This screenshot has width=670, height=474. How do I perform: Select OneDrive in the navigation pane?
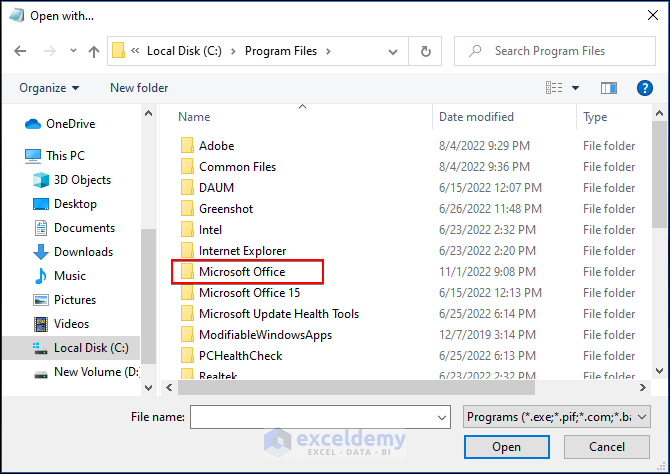[x=60, y=124]
